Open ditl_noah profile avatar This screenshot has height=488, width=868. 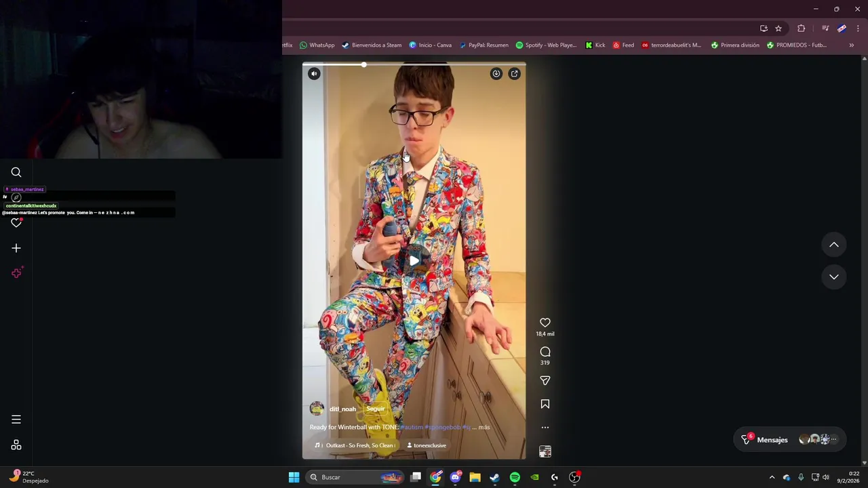pos(317,409)
